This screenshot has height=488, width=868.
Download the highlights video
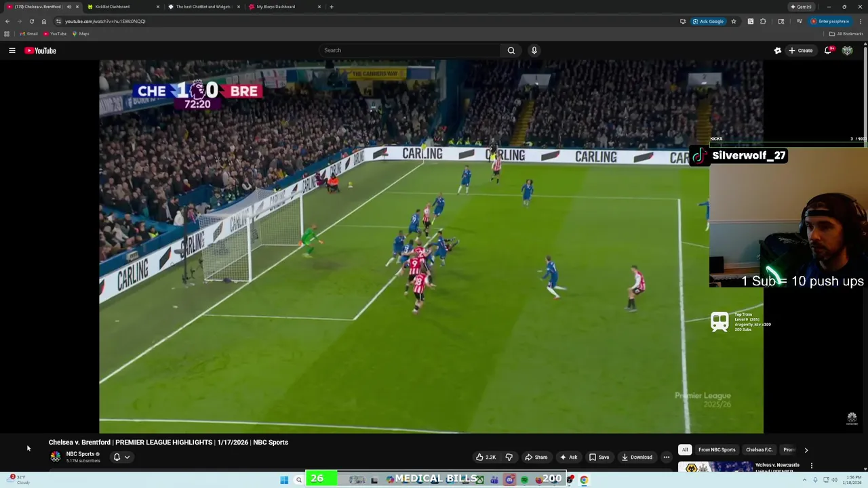click(637, 457)
